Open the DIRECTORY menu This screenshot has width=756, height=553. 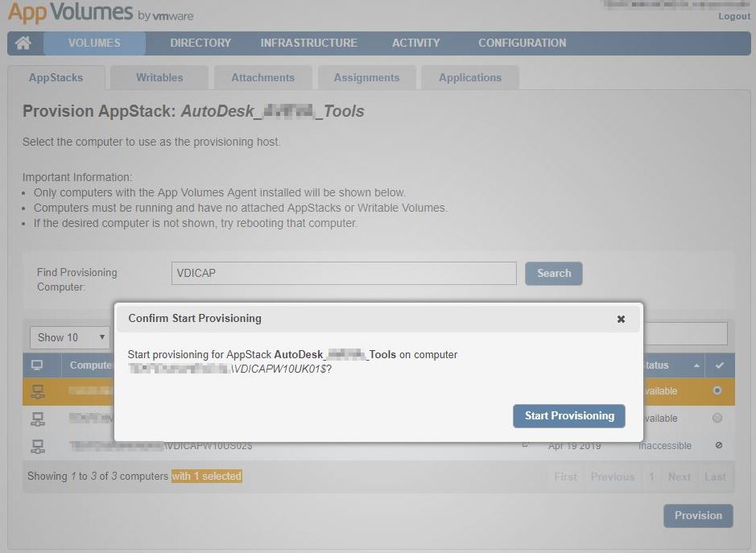pyautogui.click(x=200, y=43)
